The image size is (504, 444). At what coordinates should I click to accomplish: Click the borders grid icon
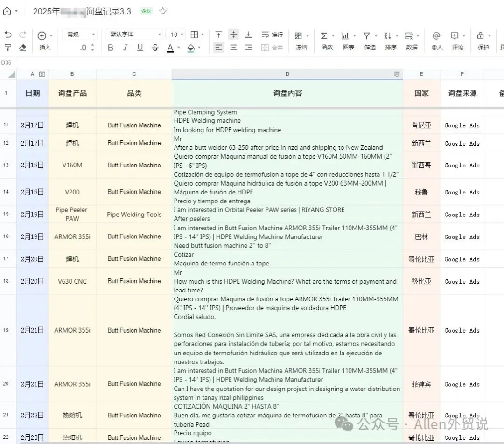(194, 35)
